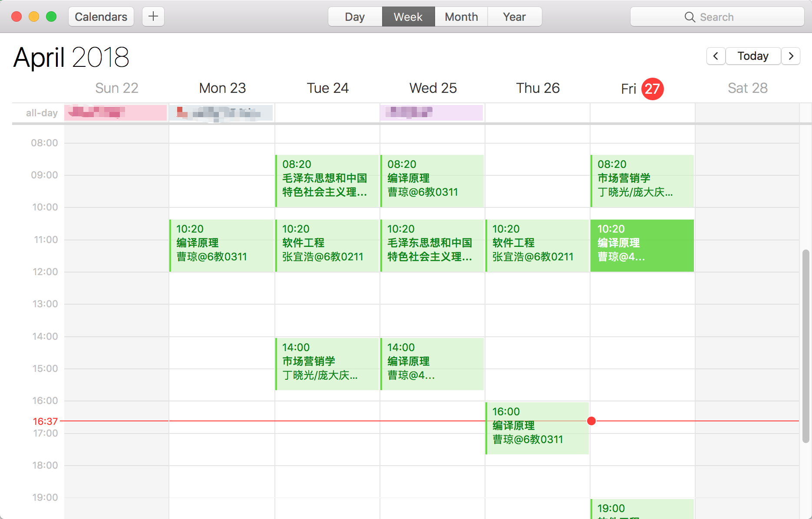Select the Week view segment
812x519 pixels.
(408, 17)
